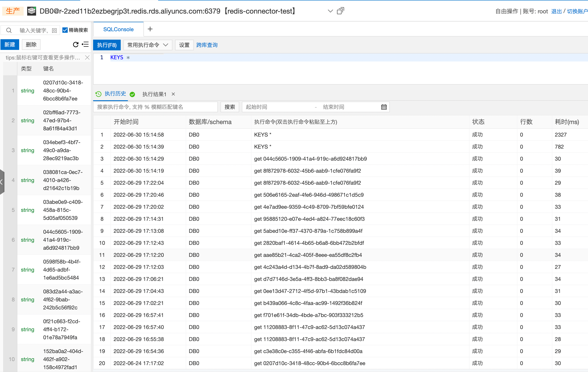
Task: Refresh the key list
Action: 76,44
